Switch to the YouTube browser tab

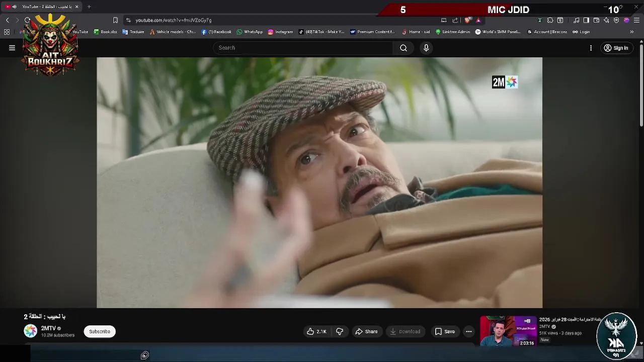click(42, 7)
